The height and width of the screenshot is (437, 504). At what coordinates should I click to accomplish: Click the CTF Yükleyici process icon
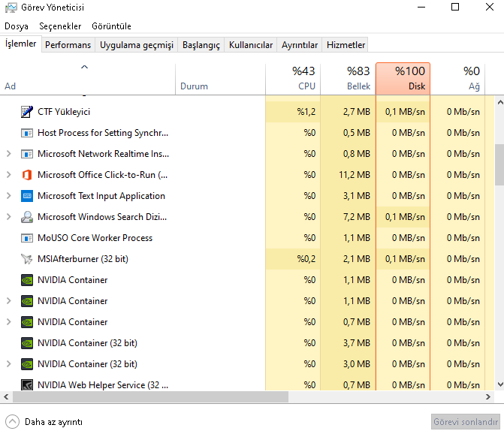coord(27,112)
